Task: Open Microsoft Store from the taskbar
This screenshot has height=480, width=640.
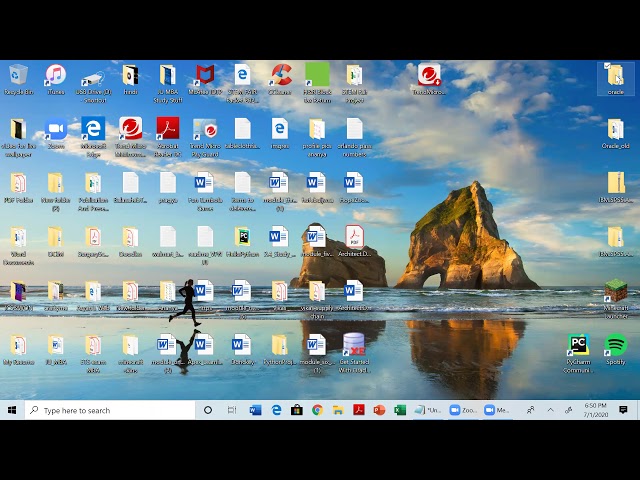Action: click(297, 410)
